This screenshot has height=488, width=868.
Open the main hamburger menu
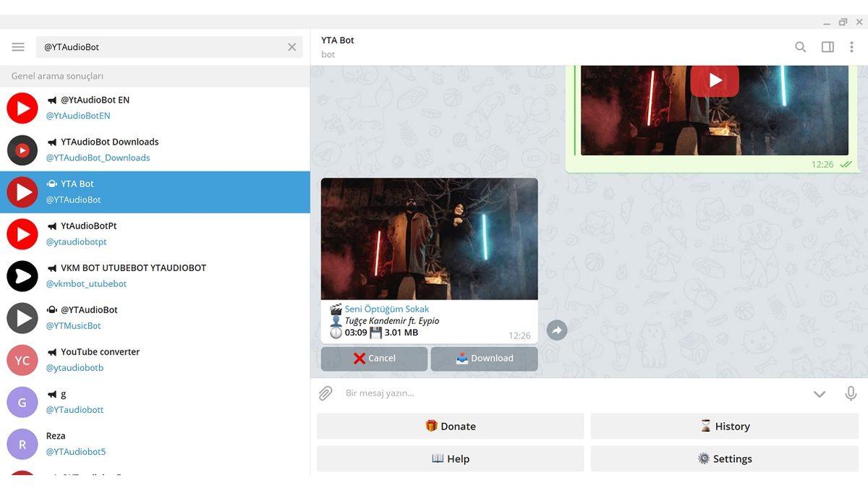18,46
